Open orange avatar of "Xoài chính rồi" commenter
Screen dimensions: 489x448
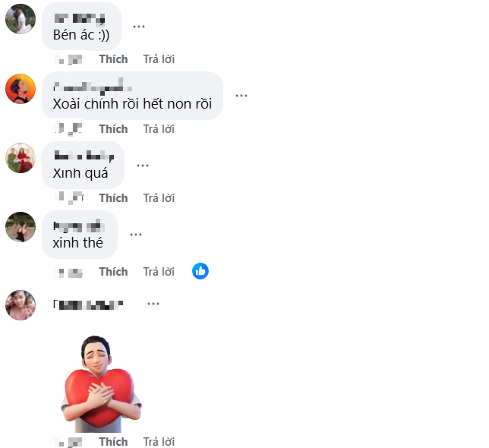(x=21, y=89)
